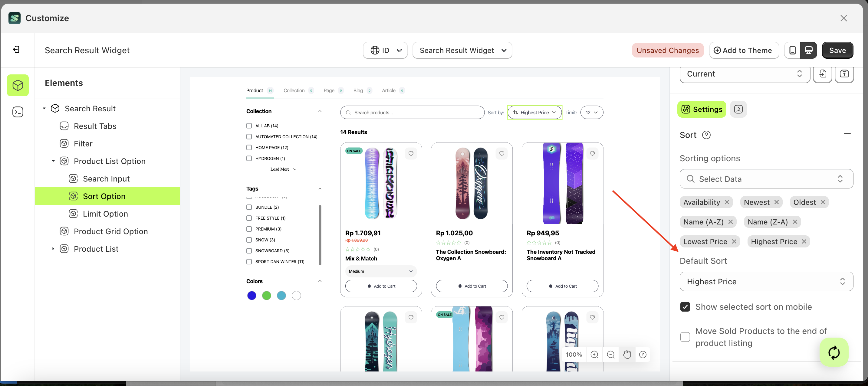Screen dimensions: 868x386
Task: Switch to the Collection results tab
Action: [x=294, y=91]
